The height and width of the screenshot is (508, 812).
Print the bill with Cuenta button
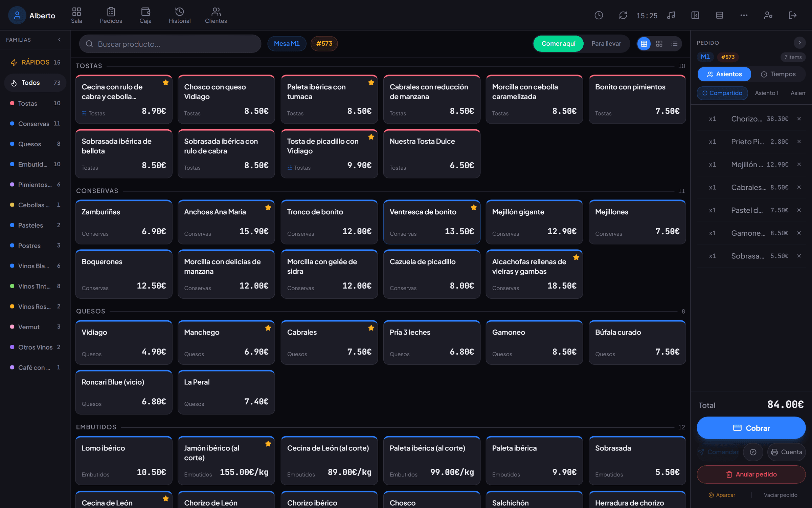[x=786, y=452]
